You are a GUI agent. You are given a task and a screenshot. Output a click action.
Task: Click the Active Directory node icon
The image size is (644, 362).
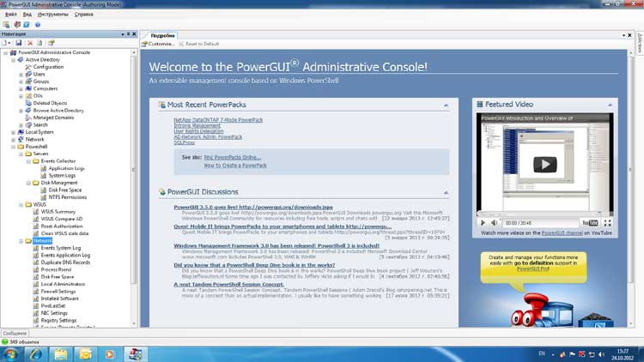coord(21,59)
